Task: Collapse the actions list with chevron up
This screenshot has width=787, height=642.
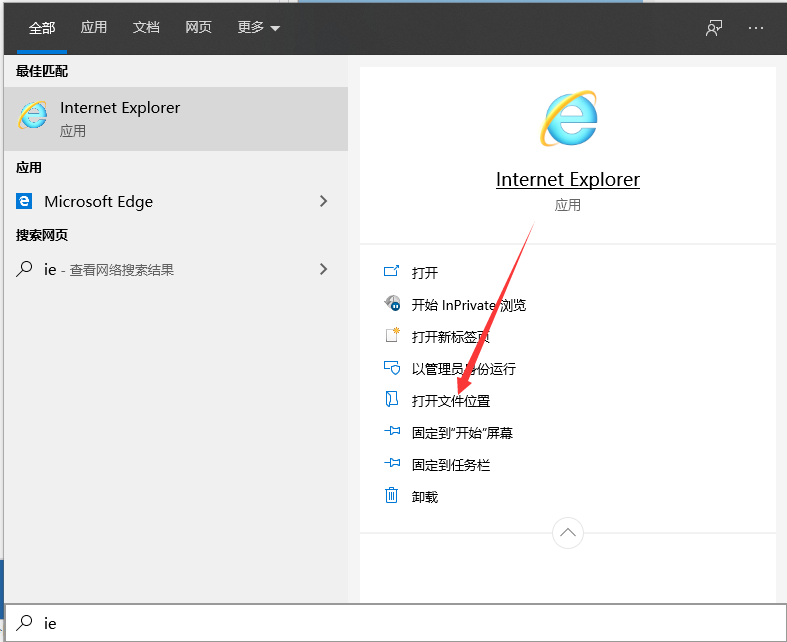Action: pos(568,533)
